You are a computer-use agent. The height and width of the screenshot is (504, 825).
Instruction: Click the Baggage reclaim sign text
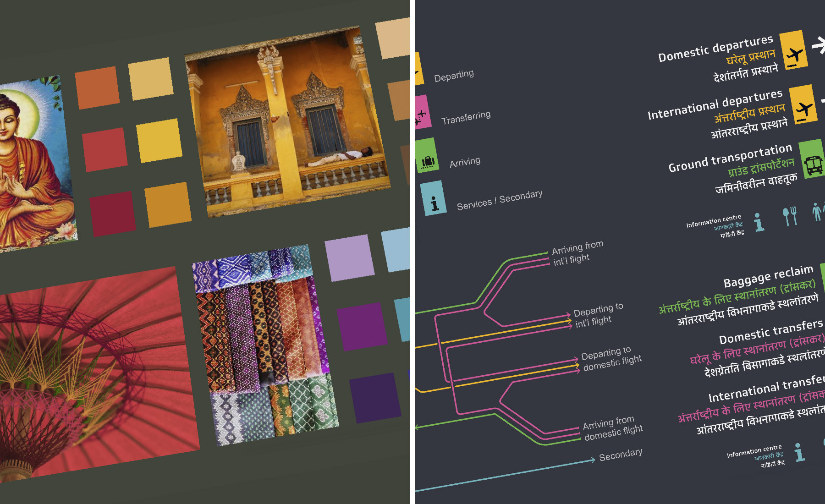click(768, 276)
